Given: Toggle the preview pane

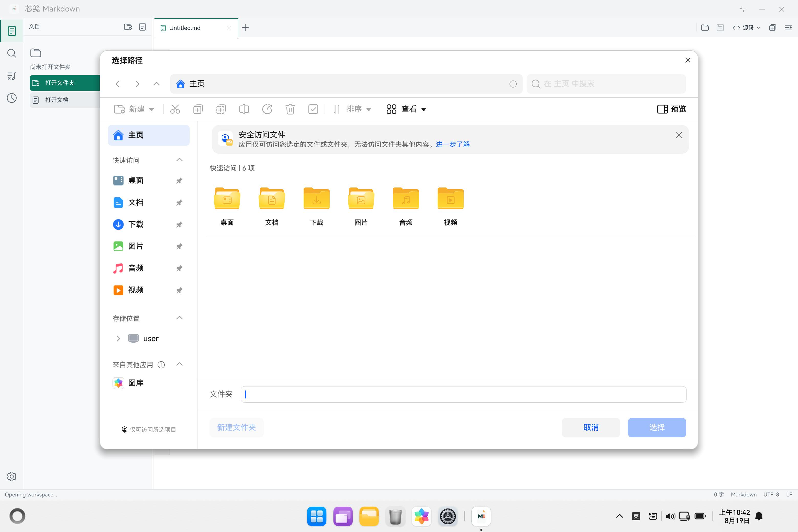Looking at the screenshot, I should (671, 109).
